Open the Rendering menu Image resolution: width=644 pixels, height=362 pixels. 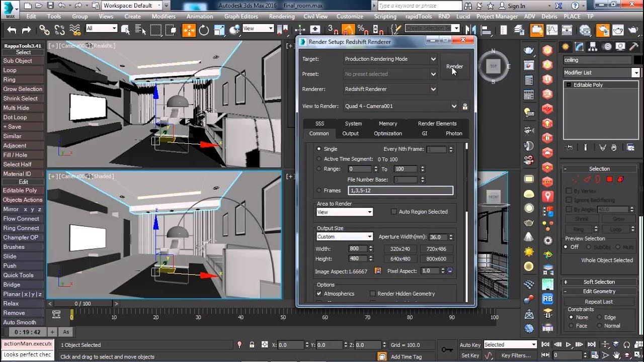coord(282,17)
